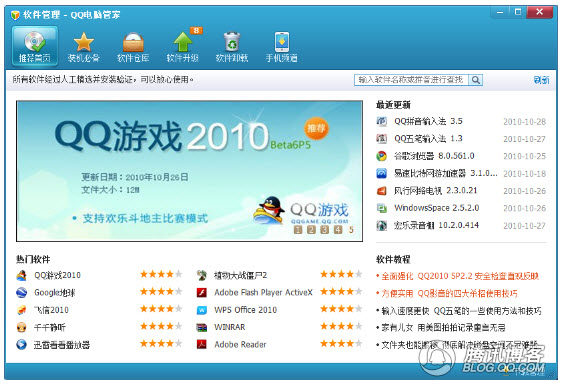The width and height of the screenshot is (562, 384).
Task: Open 手机频道 phone icon
Action: click(282, 42)
